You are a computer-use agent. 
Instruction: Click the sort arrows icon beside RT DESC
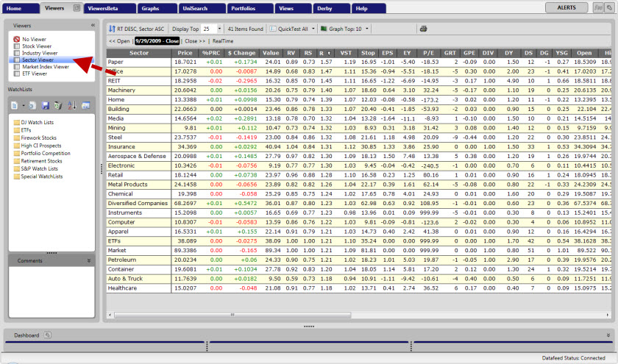click(x=112, y=29)
